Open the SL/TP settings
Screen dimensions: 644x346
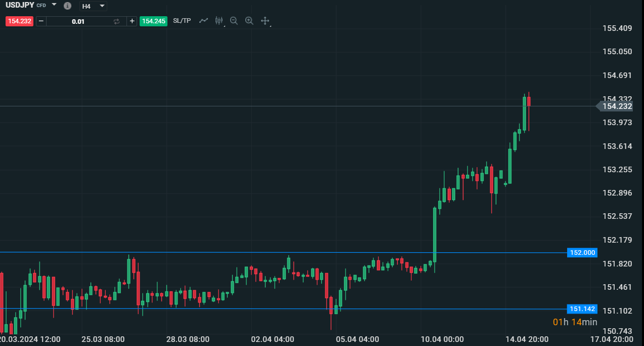tap(182, 21)
